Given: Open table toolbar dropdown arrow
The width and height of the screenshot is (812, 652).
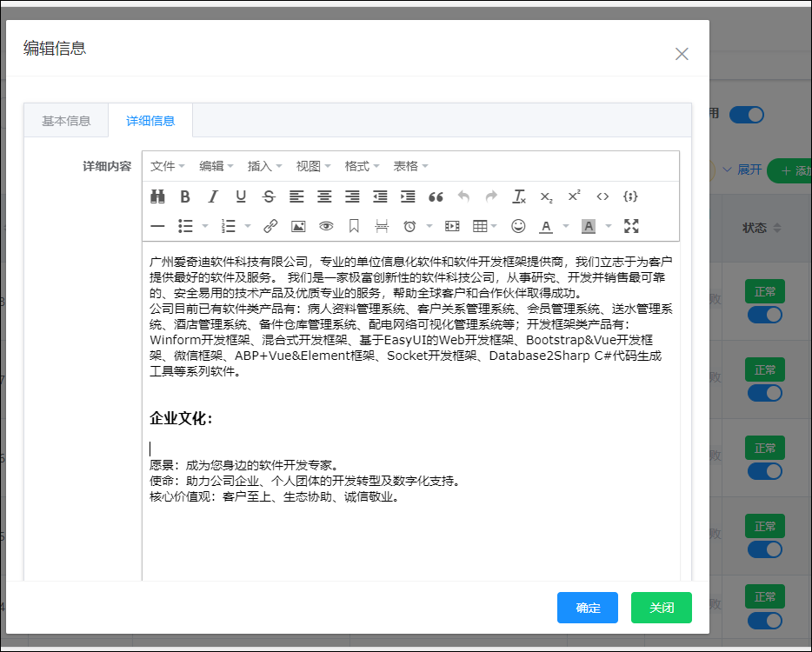Looking at the screenshot, I should tap(494, 226).
